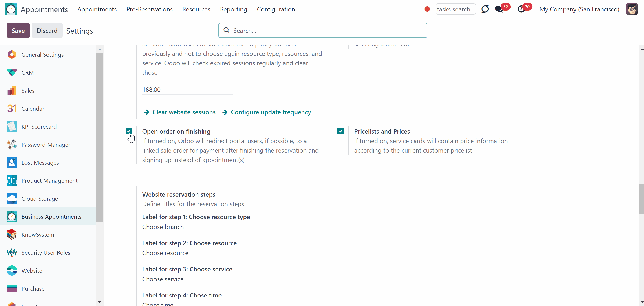Toggle Pricelists and Prices checkbox

point(340,131)
